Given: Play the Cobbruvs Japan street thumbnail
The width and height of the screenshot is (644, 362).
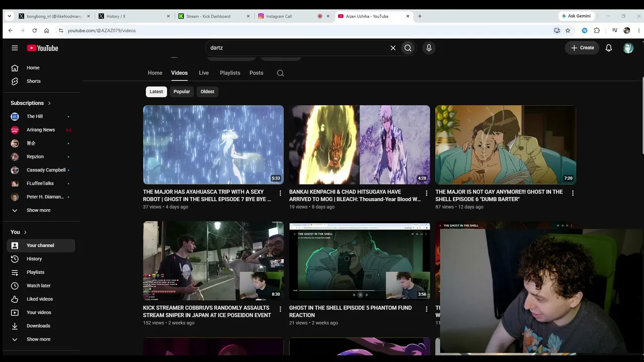Looking at the screenshot, I should (213, 260).
